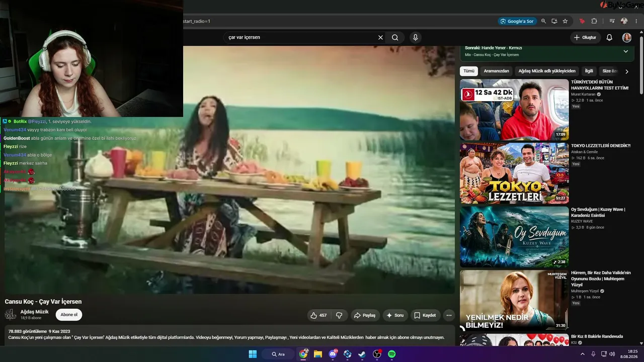Open OBS Studio from the taskbar
The width and height of the screenshot is (644, 362).
pos(377,354)
